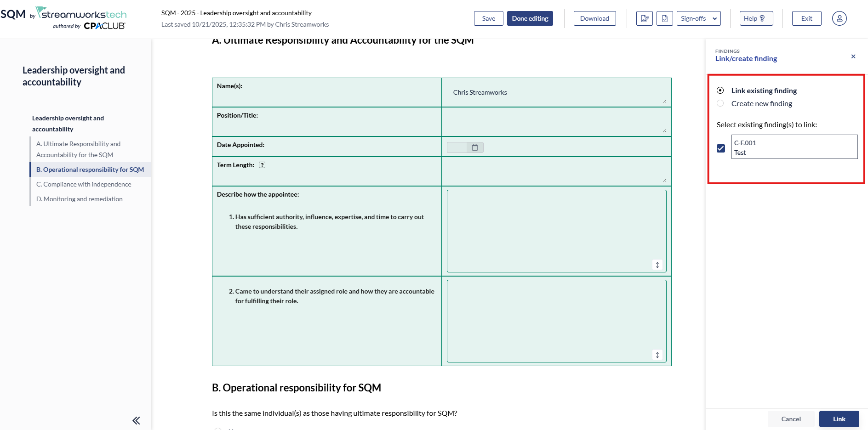Click the document sign (pen) icon
Viewport: 868px width, 430px height.
coord(644,18)
